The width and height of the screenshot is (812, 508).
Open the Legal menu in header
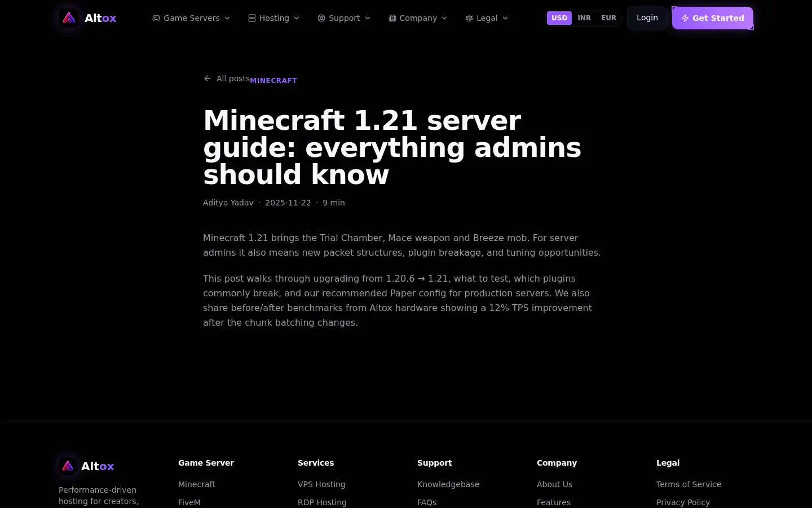tap(487, 18)
